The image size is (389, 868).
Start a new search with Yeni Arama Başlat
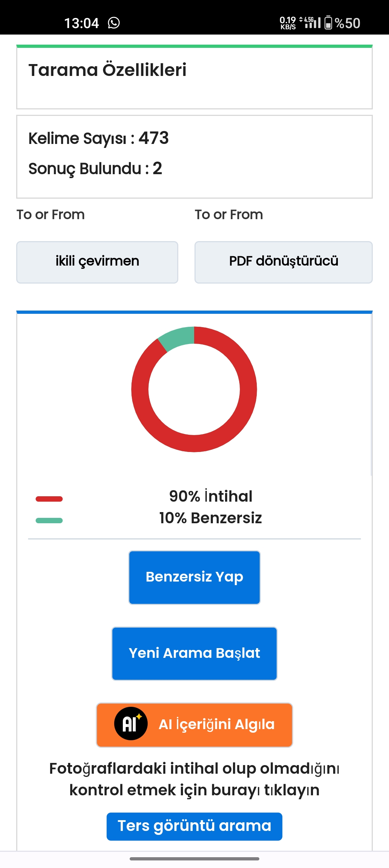click(x=194, y=654)
